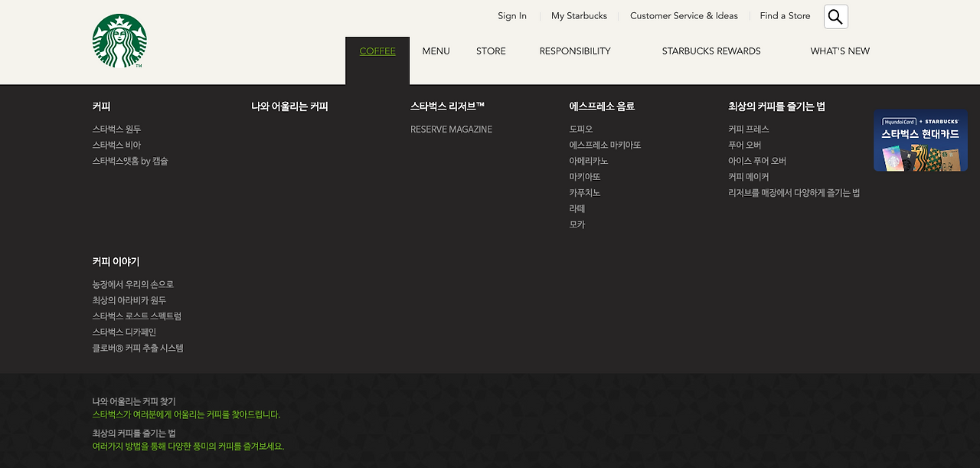The width and height of the screenshot is (980, 468).
Task: Open the MENU navigation tab
Action: pos(436,51)
